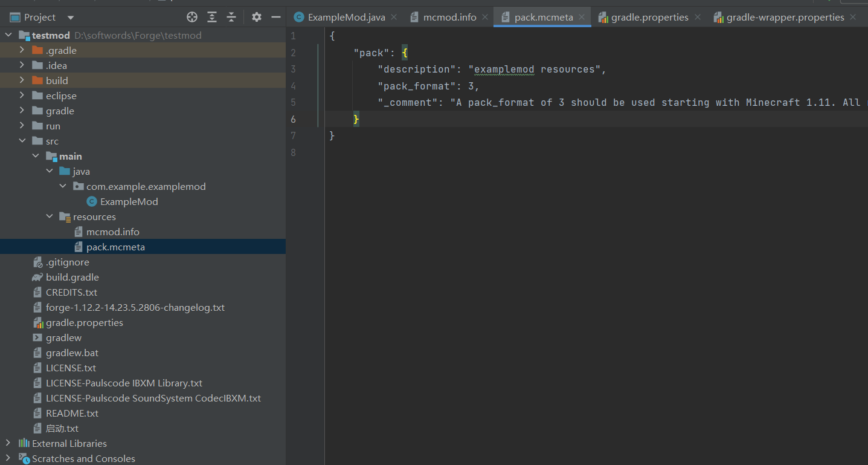
Task: Click the build.gradle file icon
Action: point(37,277)
